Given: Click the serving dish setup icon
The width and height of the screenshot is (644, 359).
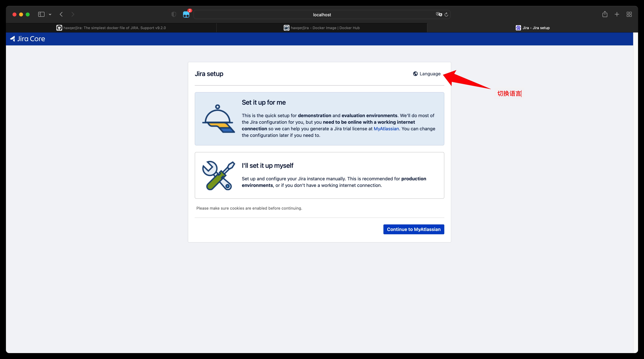Looking at the screenshot, I should point(218,119).
